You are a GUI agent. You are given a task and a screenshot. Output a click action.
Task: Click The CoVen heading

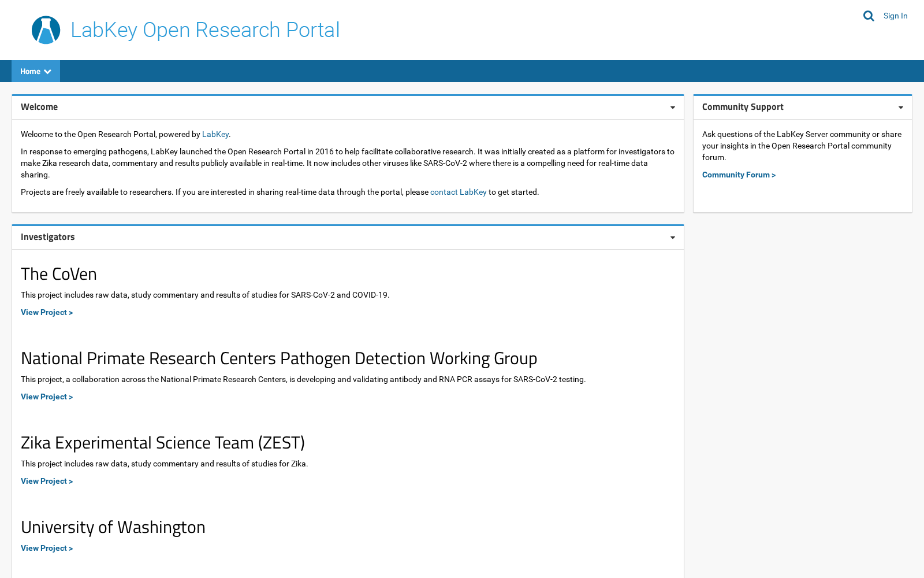[59, 274]
